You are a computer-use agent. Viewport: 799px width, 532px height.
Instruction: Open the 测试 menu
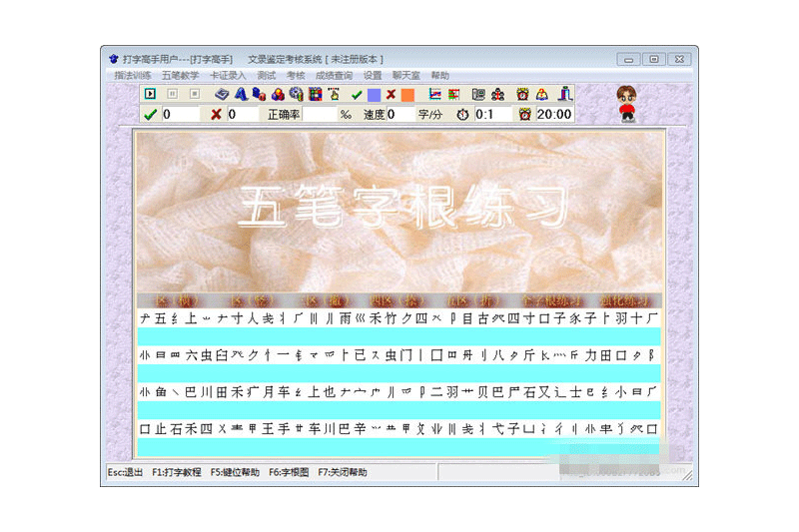[266, 75]
